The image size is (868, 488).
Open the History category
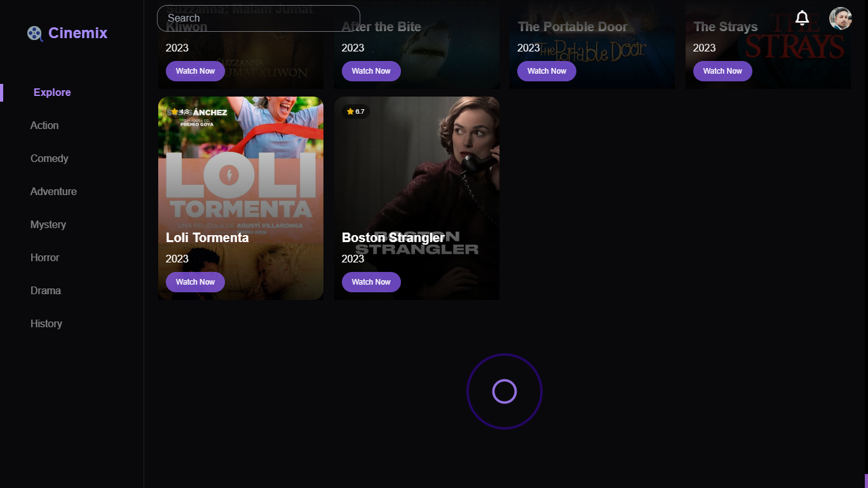[x=46, y=323]
